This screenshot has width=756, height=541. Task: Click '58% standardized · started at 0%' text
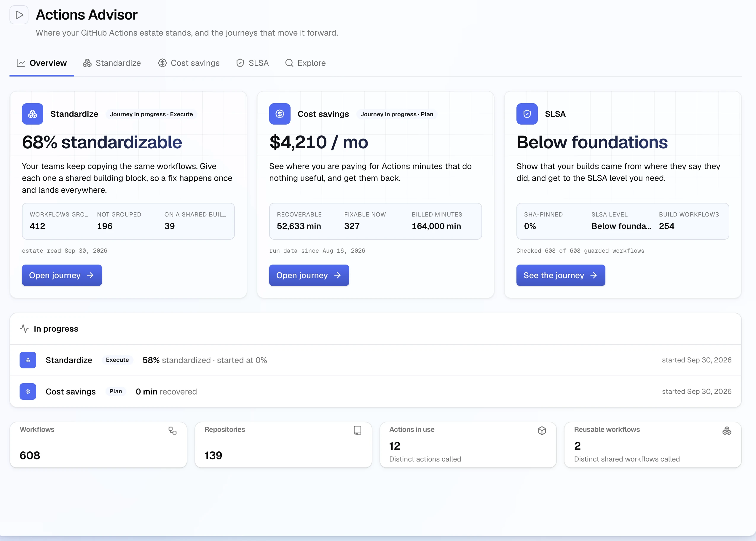point(205,360)
